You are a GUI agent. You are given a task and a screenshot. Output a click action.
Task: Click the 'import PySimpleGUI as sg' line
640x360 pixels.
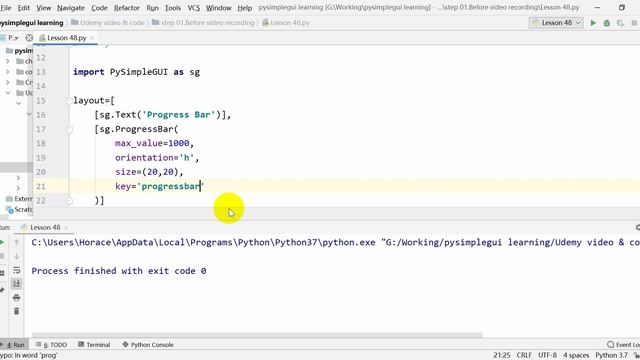tap(136, 72)
